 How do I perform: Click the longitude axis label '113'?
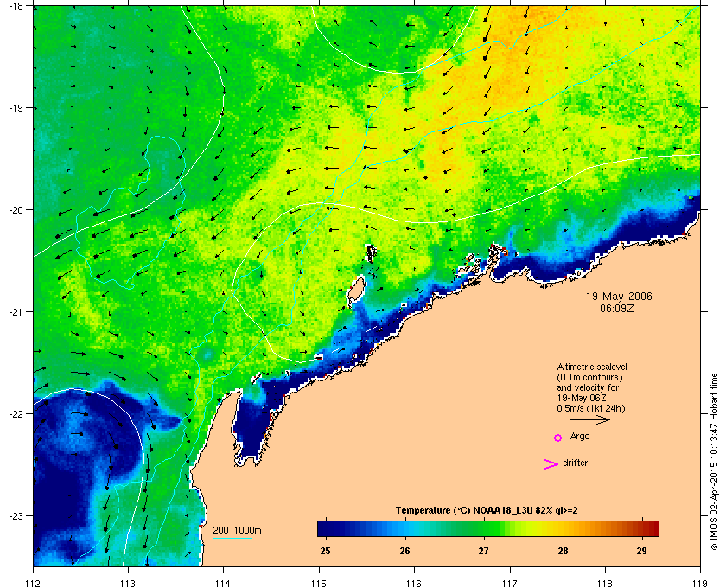tap(128, 583)
